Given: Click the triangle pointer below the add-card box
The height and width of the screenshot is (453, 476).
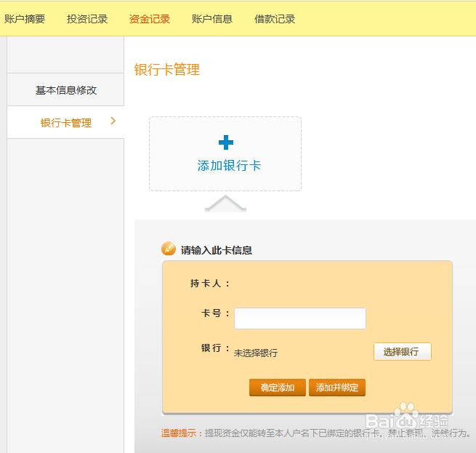Looking at the screenshot, I should (225, 204).
